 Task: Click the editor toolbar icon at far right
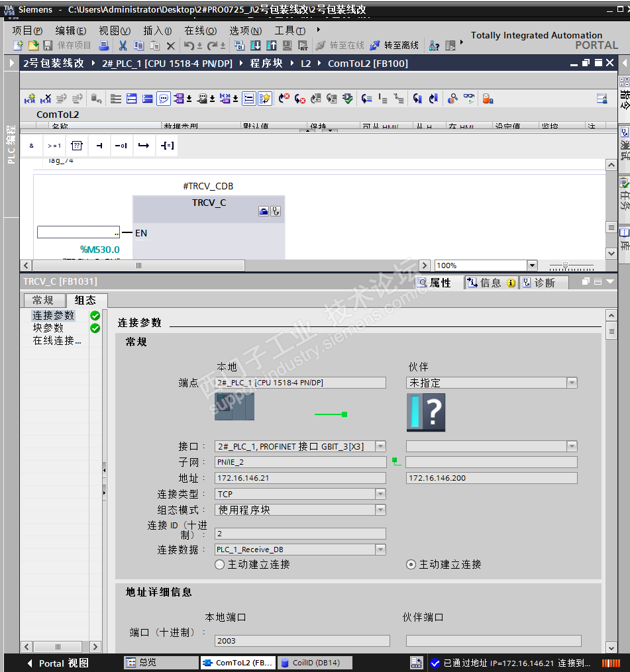pyautogui.click(x=602, y=99)
